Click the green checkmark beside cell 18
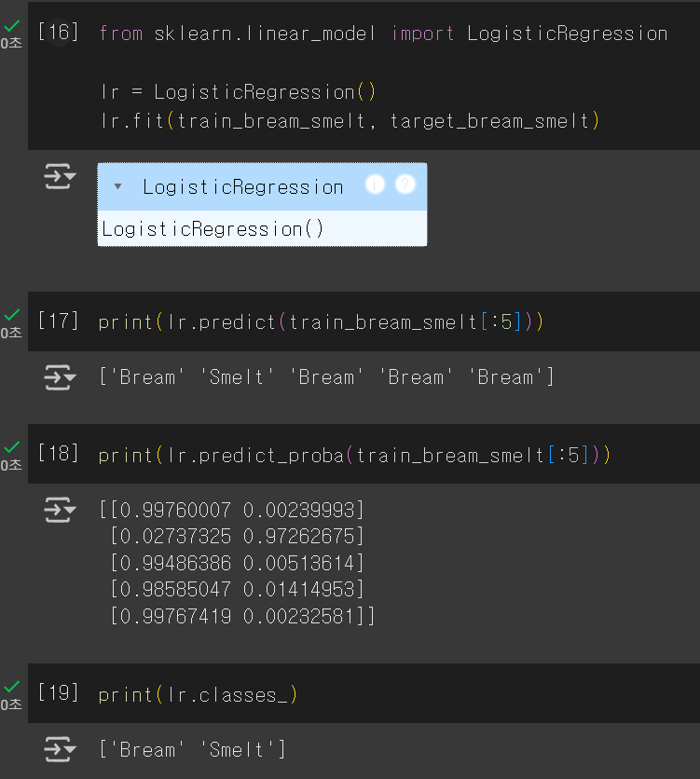This screenshot has width=700, height=779. 12,447
